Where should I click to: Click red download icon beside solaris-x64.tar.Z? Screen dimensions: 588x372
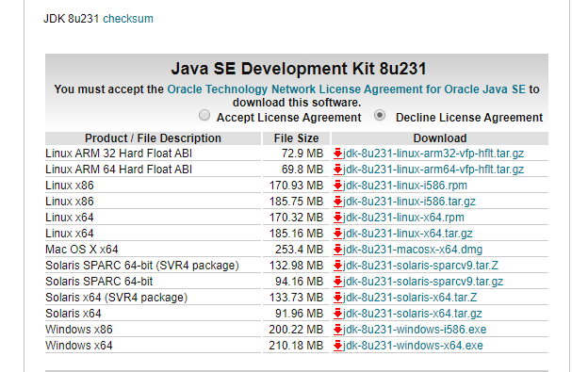point(337,298)
